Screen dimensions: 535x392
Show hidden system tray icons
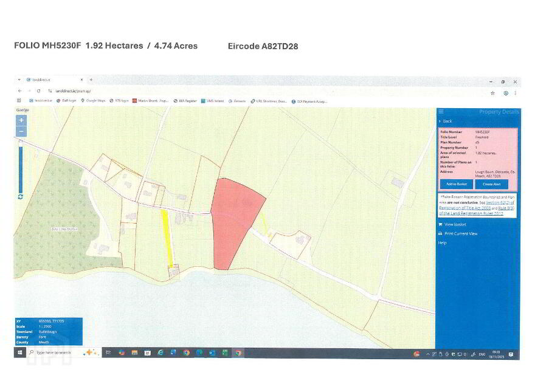pos(428,354)
